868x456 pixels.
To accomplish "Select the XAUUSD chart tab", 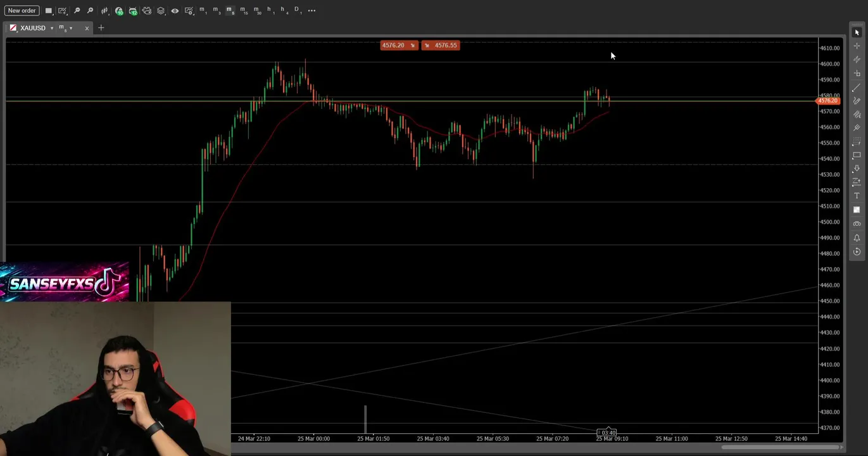I will point(32,28).
